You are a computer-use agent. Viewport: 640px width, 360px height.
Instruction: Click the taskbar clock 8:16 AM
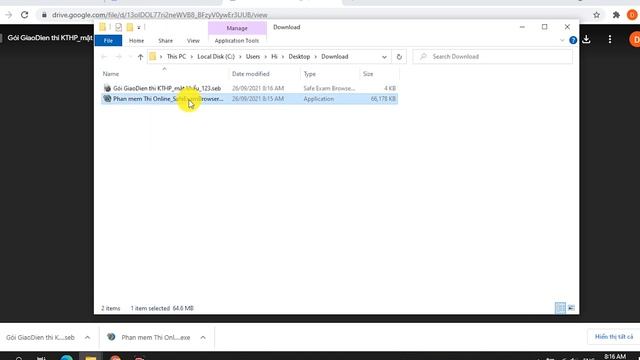[x=615, y=357]
